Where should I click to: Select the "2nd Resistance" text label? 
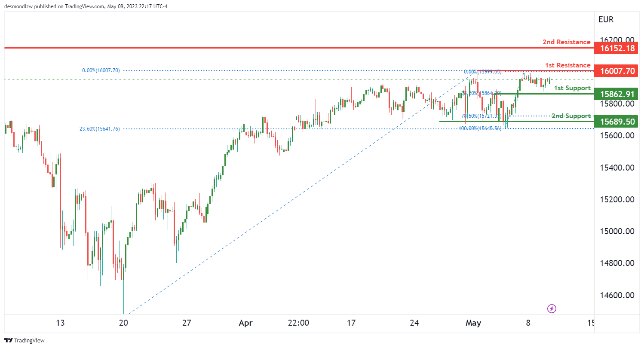566,42
